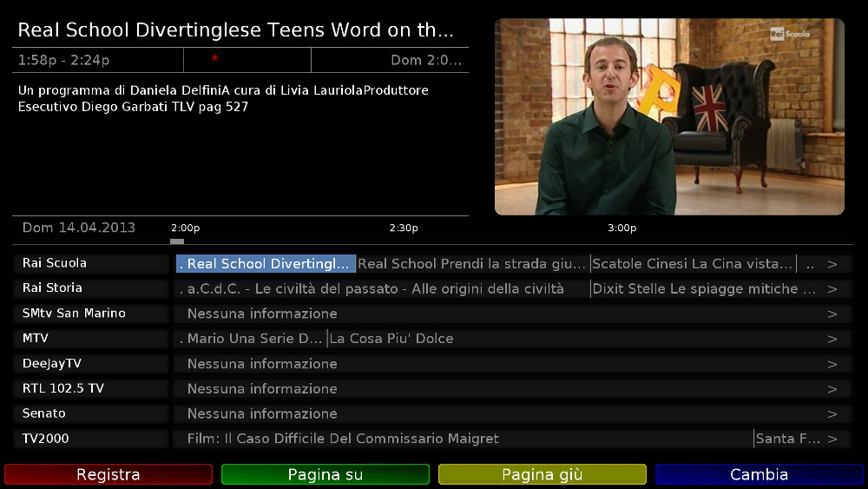
Task: Select Mario Una Serie D... program on MTV
Action: [x=251, y=339]
